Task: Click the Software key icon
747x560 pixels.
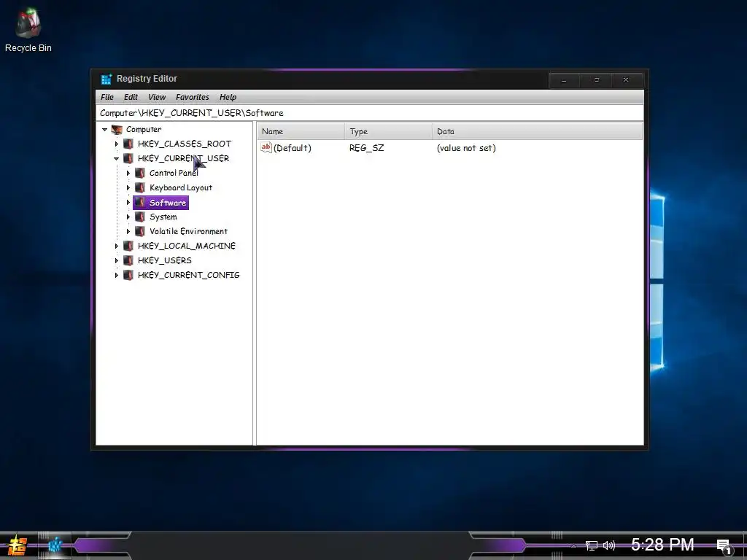Action: [140, 203]
